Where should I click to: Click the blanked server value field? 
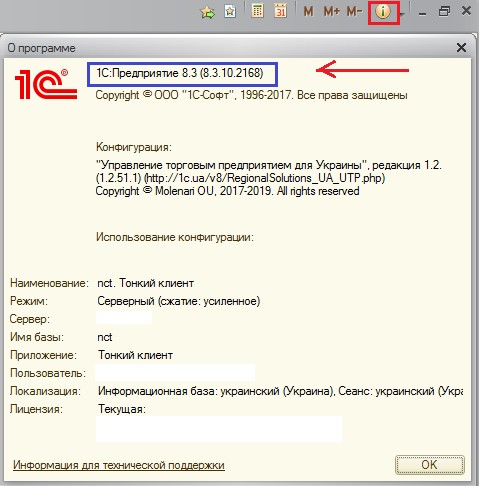124,318
